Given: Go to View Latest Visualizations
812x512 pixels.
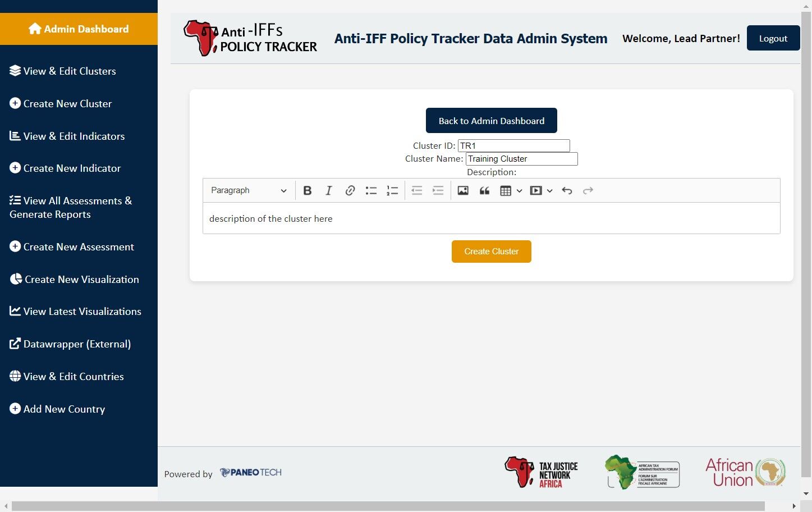Looking at the screenshot, I should coord(75,312).
